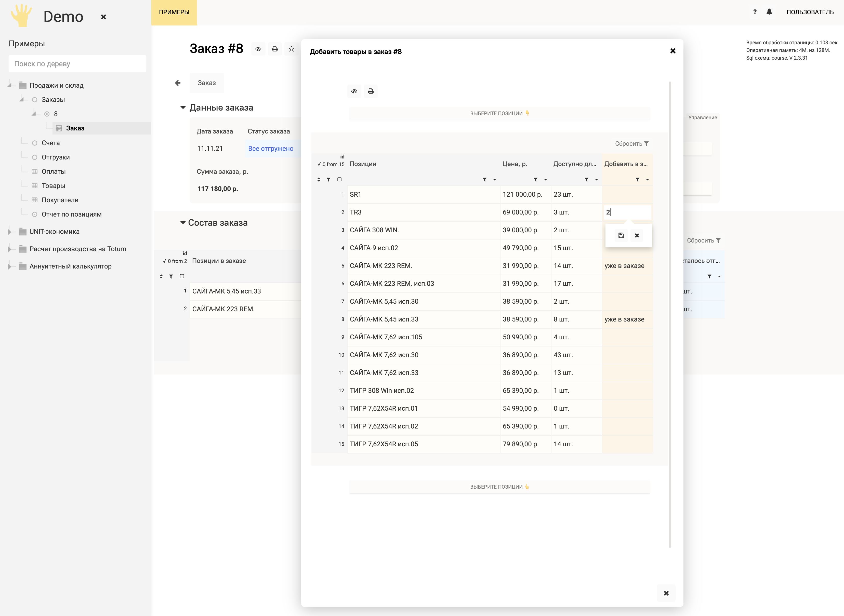Toggle hidden fields eye icon in dialog

[x=354, y=91]
